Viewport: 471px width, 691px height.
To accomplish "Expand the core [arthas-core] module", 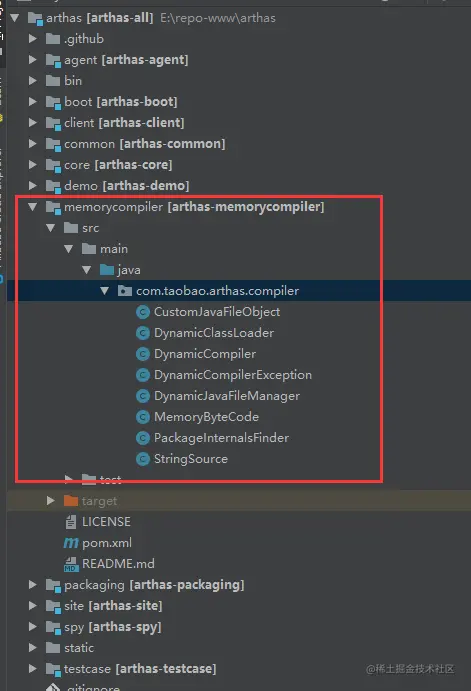I will tap(33, 164).
